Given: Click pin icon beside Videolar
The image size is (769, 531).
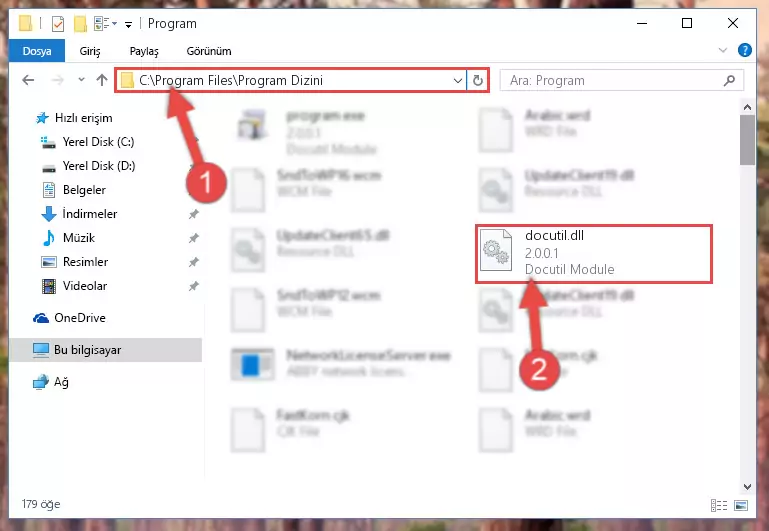Looking at the screenshot, I should tap(194, 286).
